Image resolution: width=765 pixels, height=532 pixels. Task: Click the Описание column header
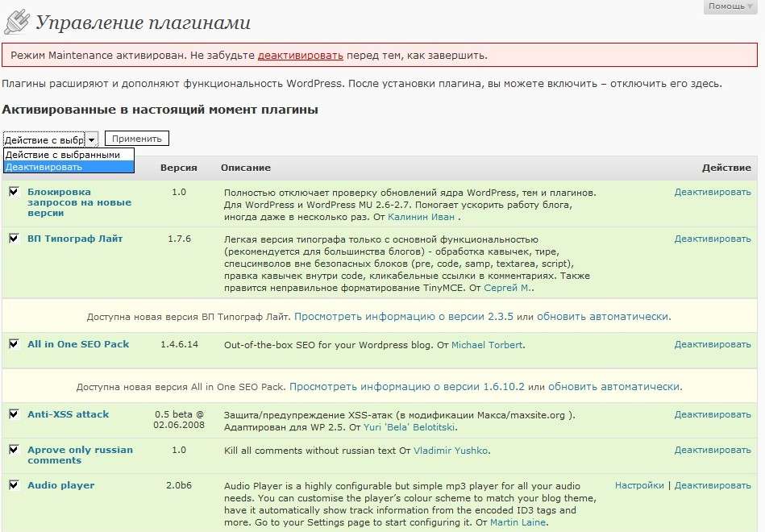[245, 168]
